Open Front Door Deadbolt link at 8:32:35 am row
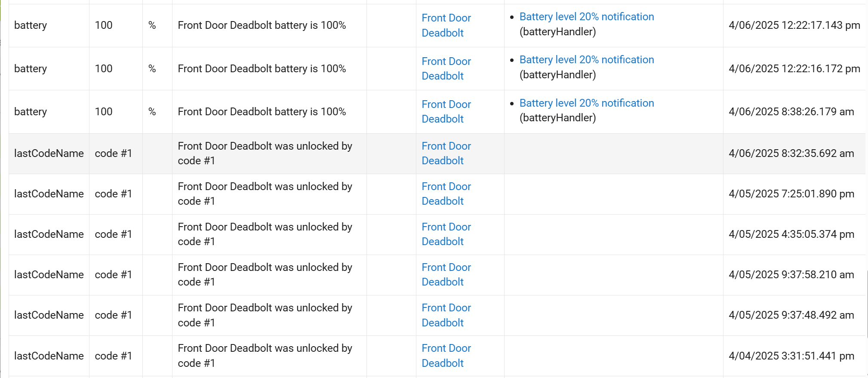The width and height of the screenshot is (868, 378). tap(446, 153)
